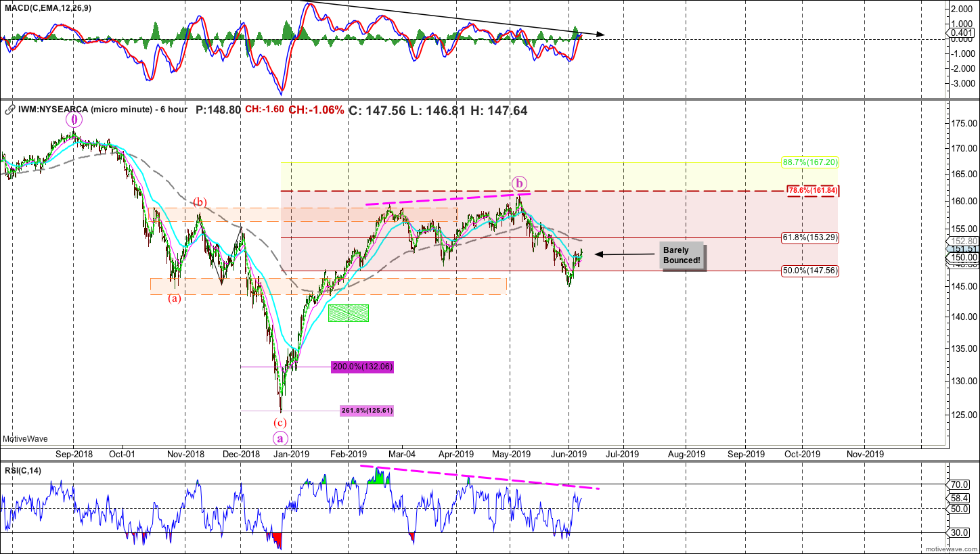This screenshot has width=980, height=554.
Task: Click the red CH:-1.60 change value
Action: tap(264, 110)
